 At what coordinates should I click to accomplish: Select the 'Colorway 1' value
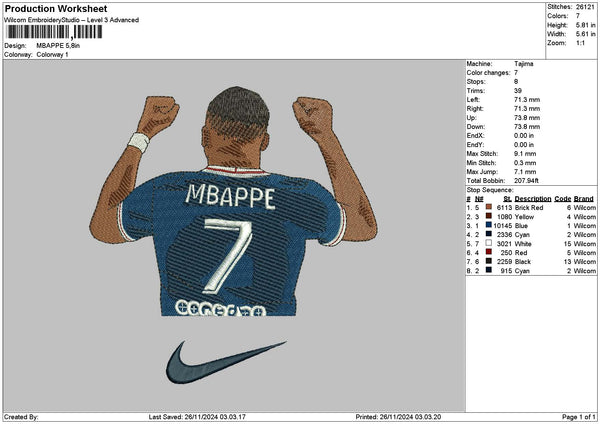pyautogui.click(x=52, y=55)
